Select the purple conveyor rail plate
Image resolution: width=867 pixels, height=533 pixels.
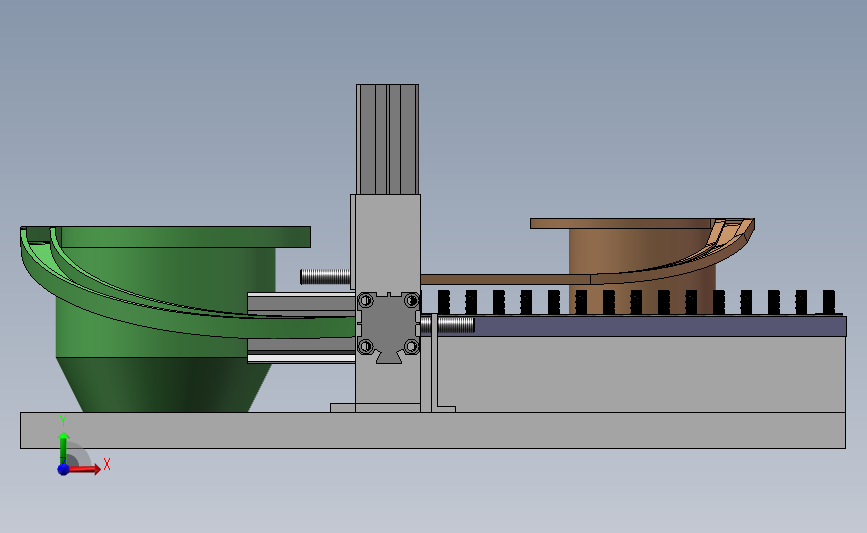pos(658,326)
